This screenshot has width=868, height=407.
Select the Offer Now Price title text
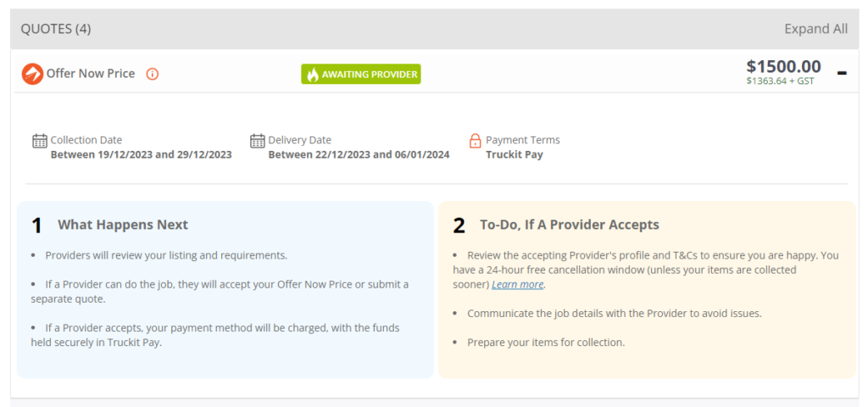click(x=91, y=74)
